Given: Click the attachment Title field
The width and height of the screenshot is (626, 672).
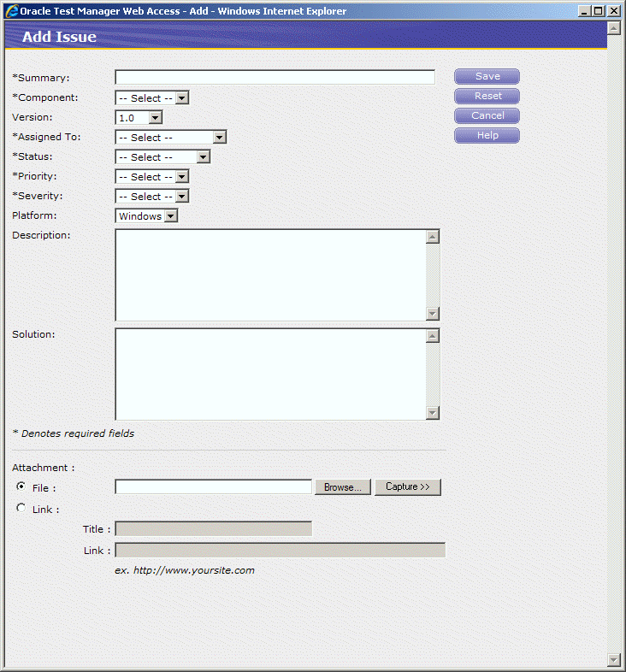Looking at the screenshot, I should (x=214, y=529).
